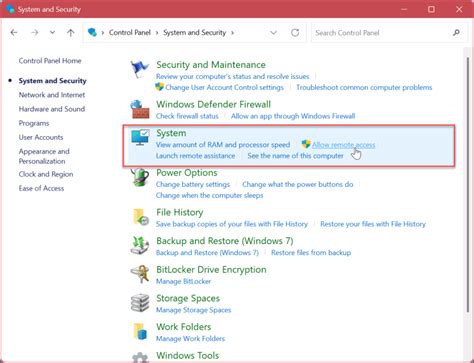The image size is (474, 363).
Task: Open Hardware and Sound category
Action: (52, 109)
